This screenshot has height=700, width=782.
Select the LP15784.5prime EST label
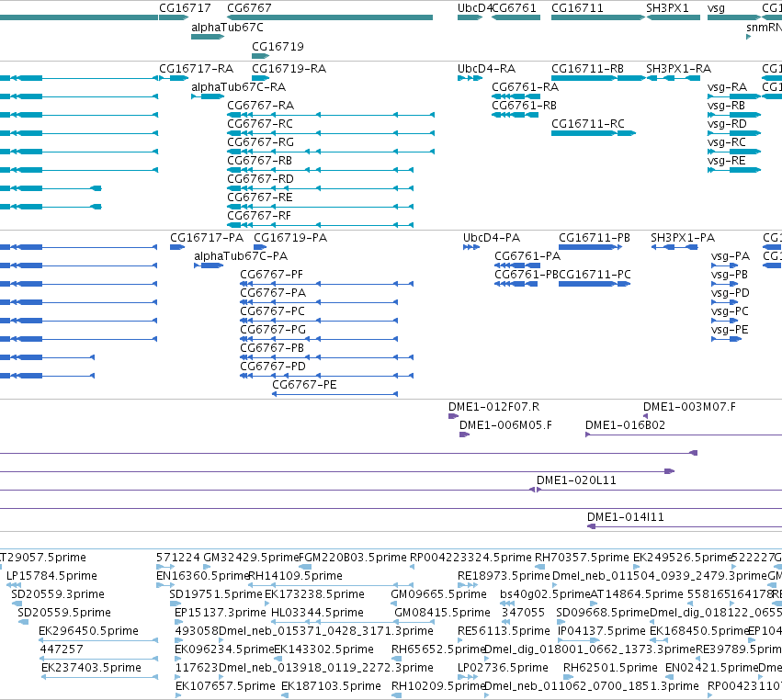click(51, 576)
